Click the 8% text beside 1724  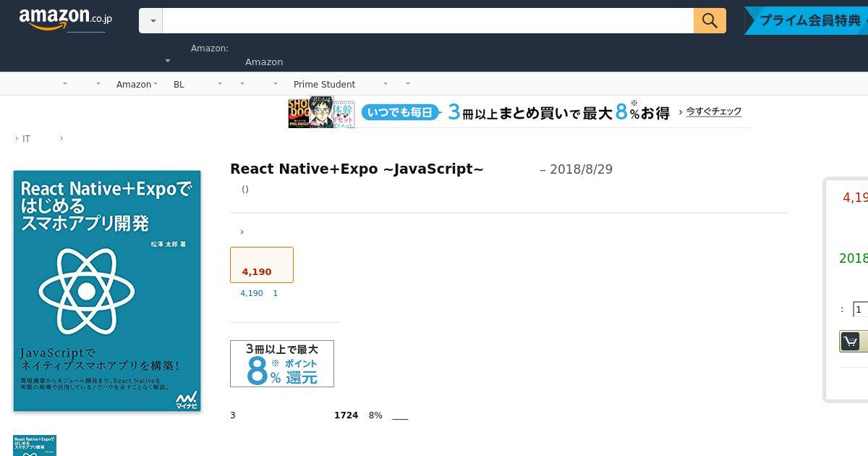pyautogui.click(x=375, y=415)
